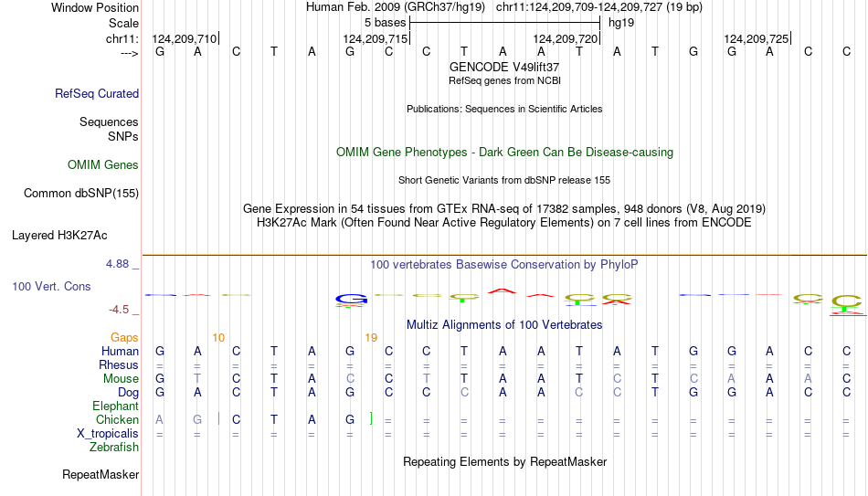Select the Rhesus species row label
Screen dimensions: 868x496
click(x=119, y=364)
